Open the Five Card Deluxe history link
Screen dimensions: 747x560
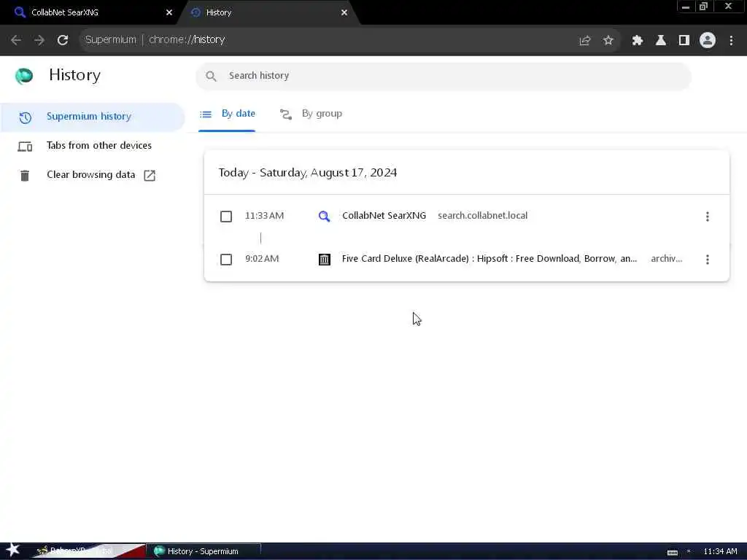(x=489, y=259)
